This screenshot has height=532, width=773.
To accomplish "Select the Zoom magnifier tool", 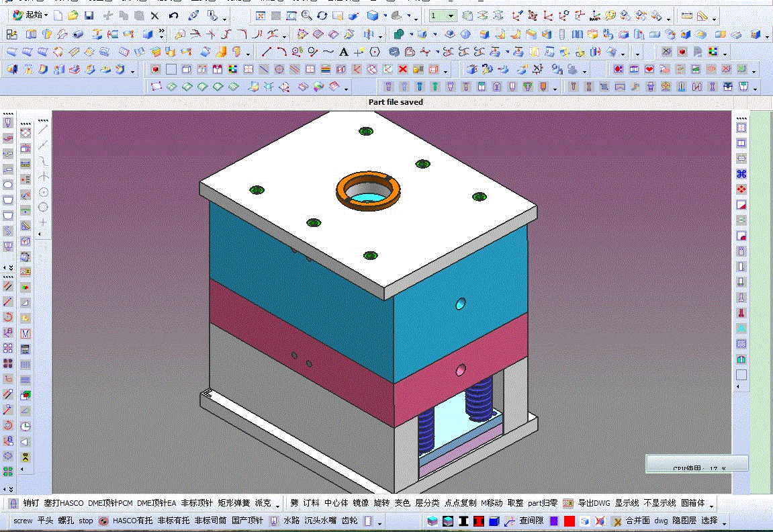I will (x=307, y=15).
